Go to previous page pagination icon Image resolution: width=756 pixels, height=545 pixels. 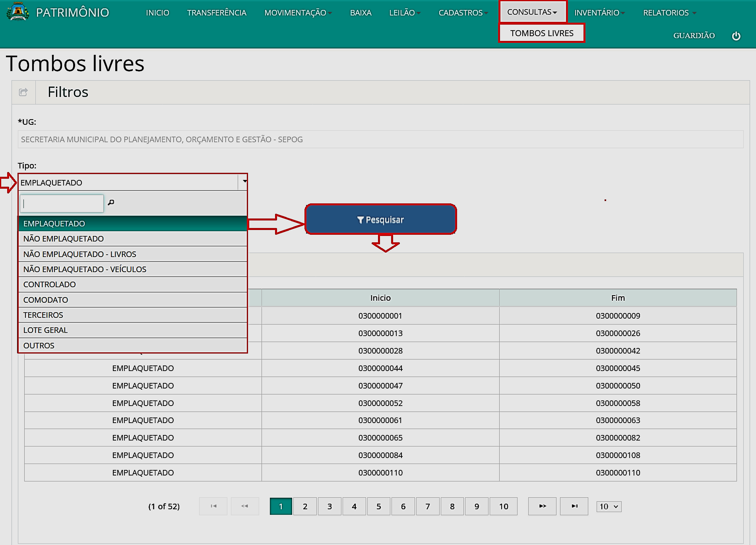click(x=245, y=506)
